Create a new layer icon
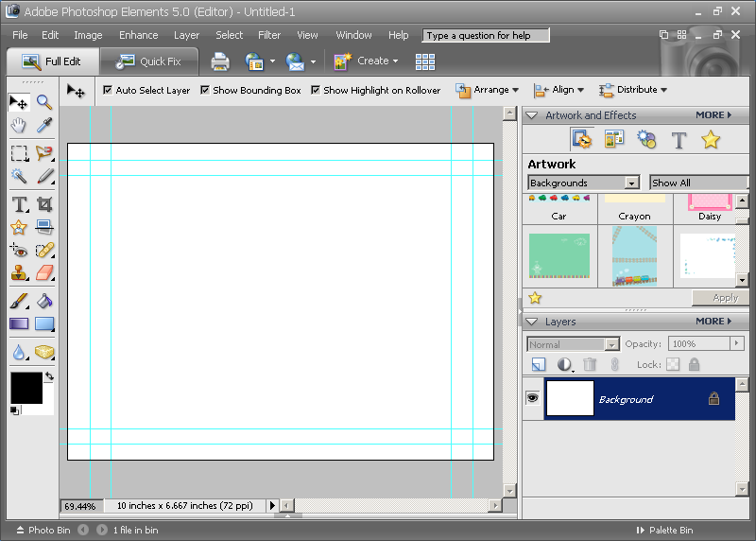 click(x=538, y=364)
